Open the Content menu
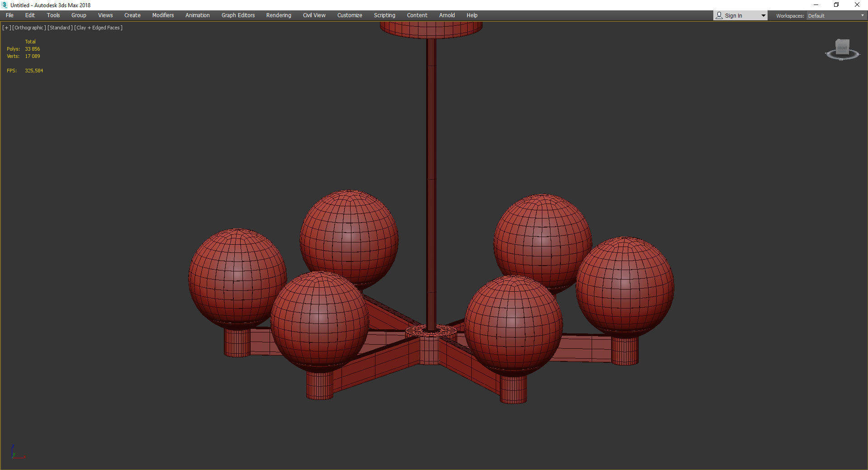The height and width of the screenshot is (470, 868). pyautogui.click(x=417, y=15)
